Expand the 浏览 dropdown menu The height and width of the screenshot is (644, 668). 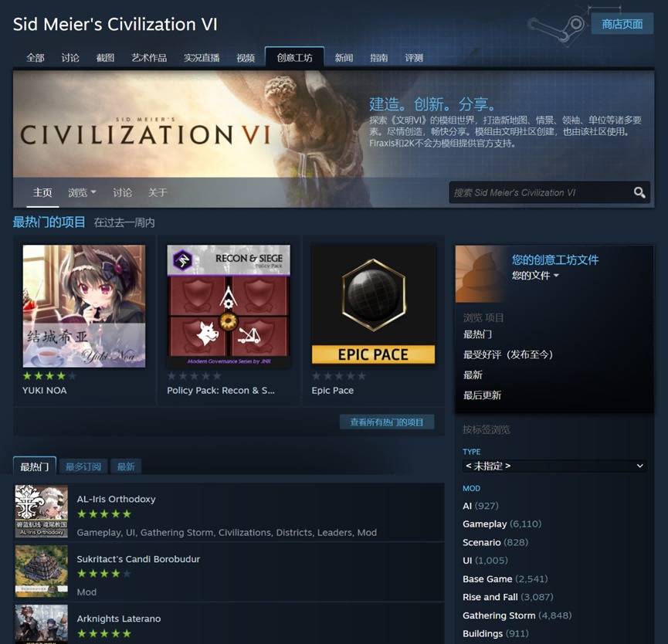tap(82, 192)
